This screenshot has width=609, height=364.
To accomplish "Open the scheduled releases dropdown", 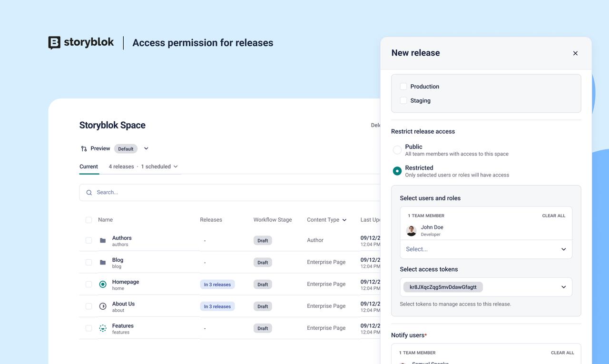I will (x=176, y=167).
